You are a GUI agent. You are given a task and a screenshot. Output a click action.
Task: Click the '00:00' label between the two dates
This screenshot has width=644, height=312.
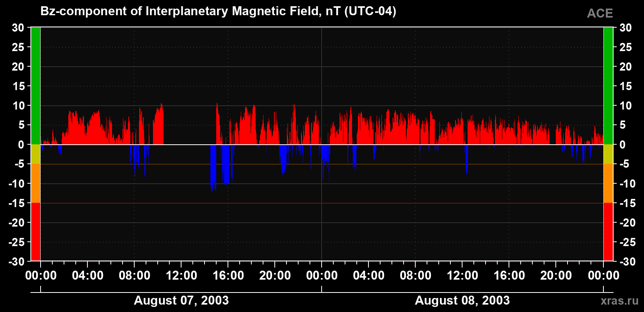pyautogui.click(x=322, y=275)
